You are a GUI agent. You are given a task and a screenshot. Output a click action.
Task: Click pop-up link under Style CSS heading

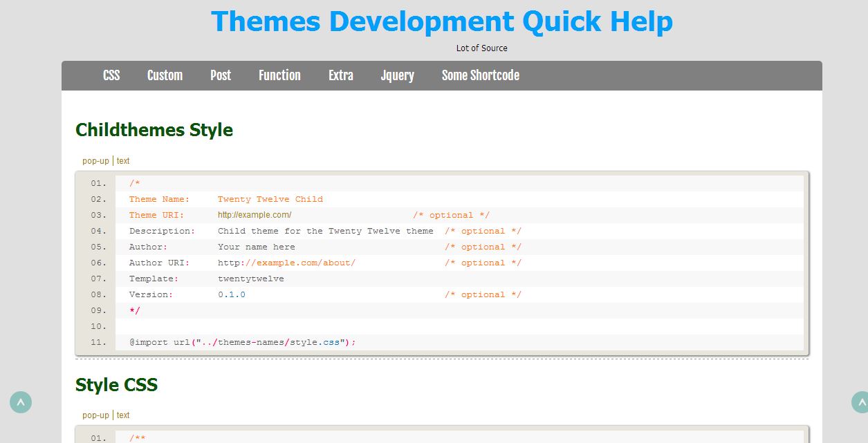95,415
